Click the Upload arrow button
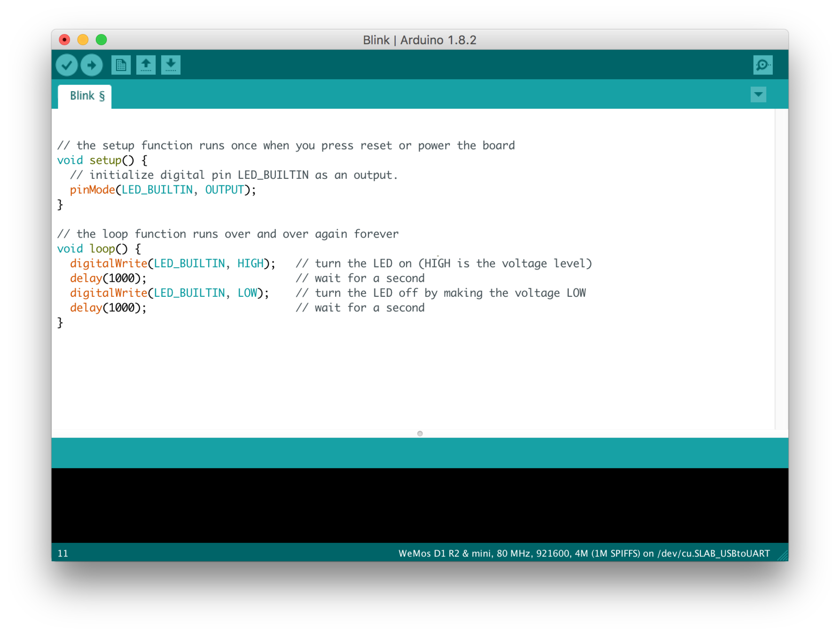This screenshot has width=840, height=635. [92, 65]
